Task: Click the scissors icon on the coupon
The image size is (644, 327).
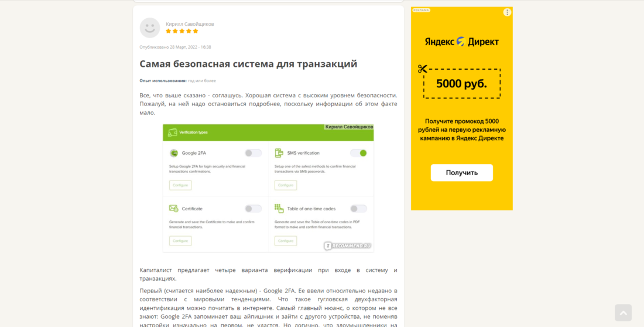Action: tap(423, 69)
